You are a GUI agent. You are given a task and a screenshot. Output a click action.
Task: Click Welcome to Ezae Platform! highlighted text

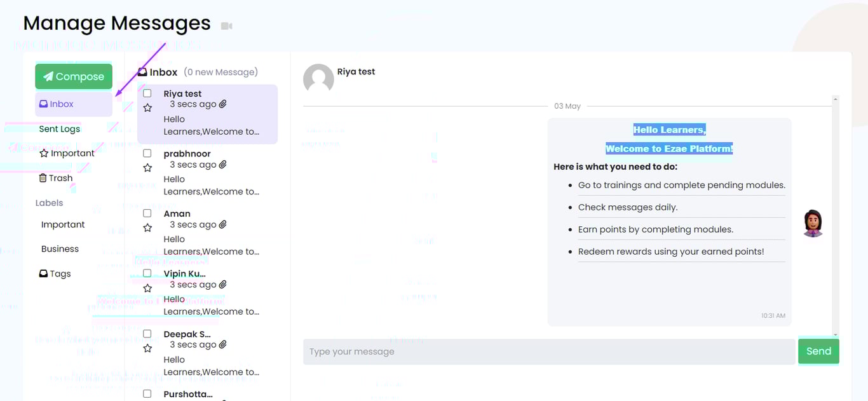tap(669, 149)
